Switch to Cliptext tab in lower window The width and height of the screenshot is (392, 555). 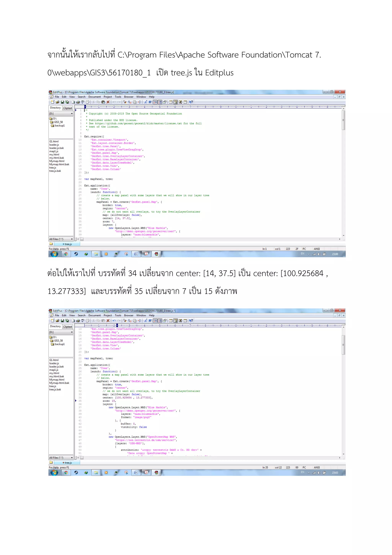click(68, 327)
